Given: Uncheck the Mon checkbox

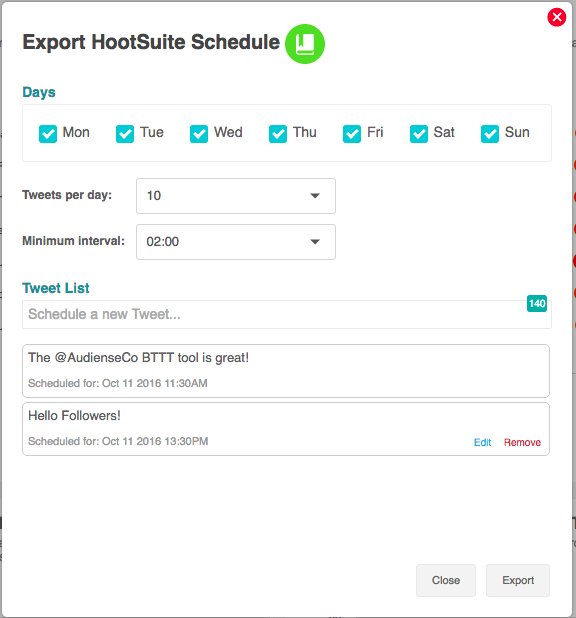Looking at the screenshot, I should [48, 134].
